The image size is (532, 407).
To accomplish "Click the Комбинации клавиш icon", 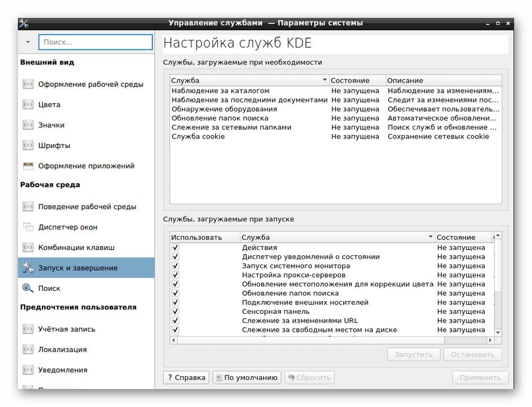I will click(x=28, y=247).
